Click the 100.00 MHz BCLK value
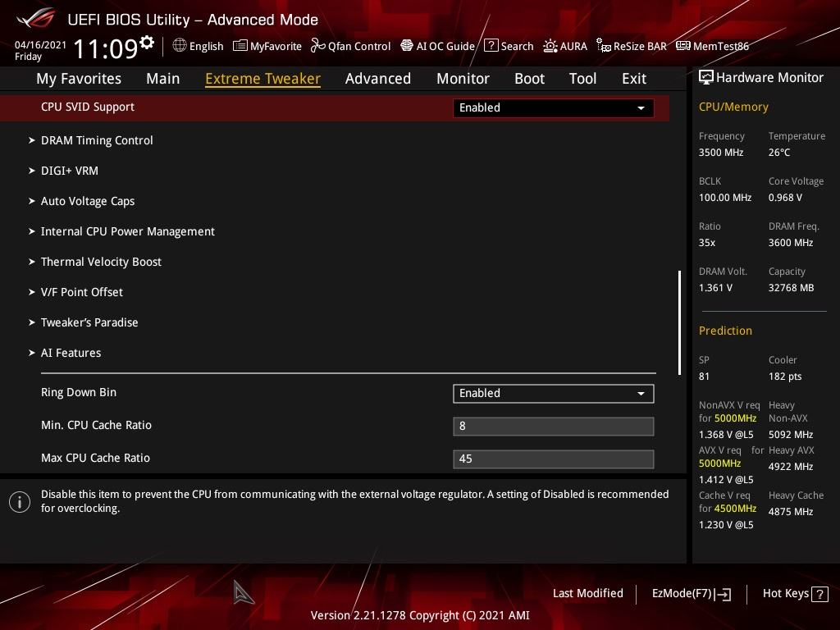 pos(725,198)
